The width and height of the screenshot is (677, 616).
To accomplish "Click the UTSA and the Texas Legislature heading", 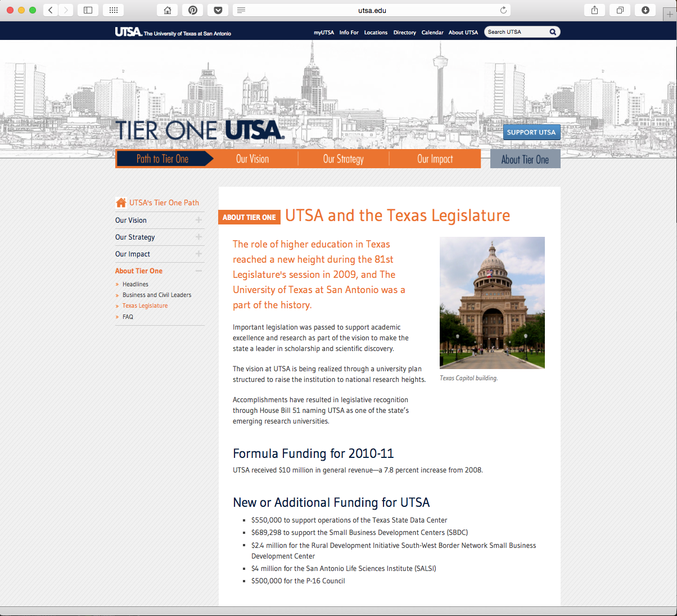I will [x=398, y=215].
